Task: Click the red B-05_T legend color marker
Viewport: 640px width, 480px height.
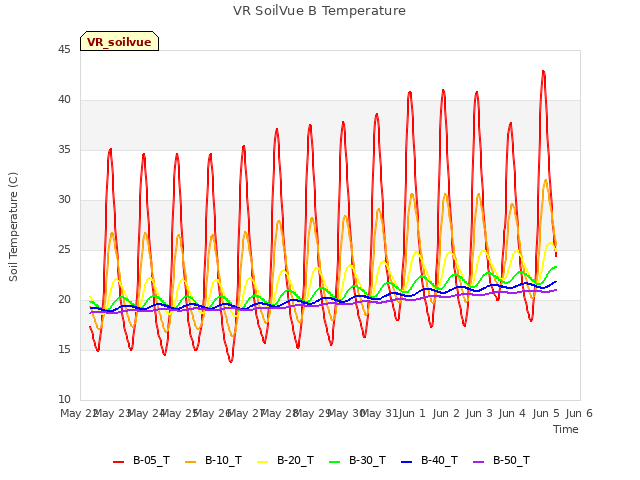Action: tap(118, 462)
